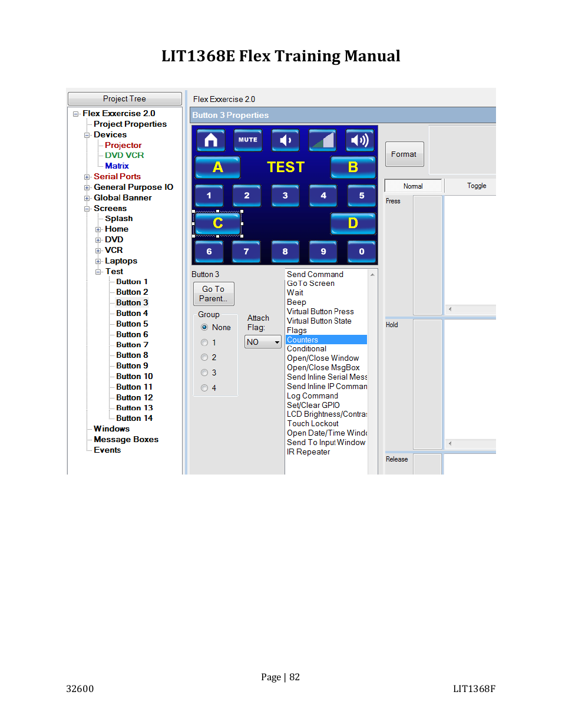Choose group 2 radio button
The image size is (562, 728).
click(x=204, y=357)
